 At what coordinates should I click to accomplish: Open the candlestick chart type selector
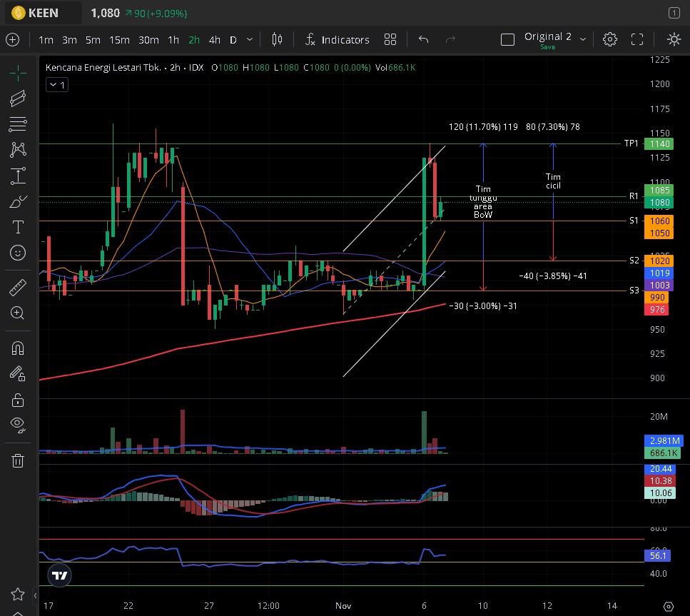(x=278, y=40)
